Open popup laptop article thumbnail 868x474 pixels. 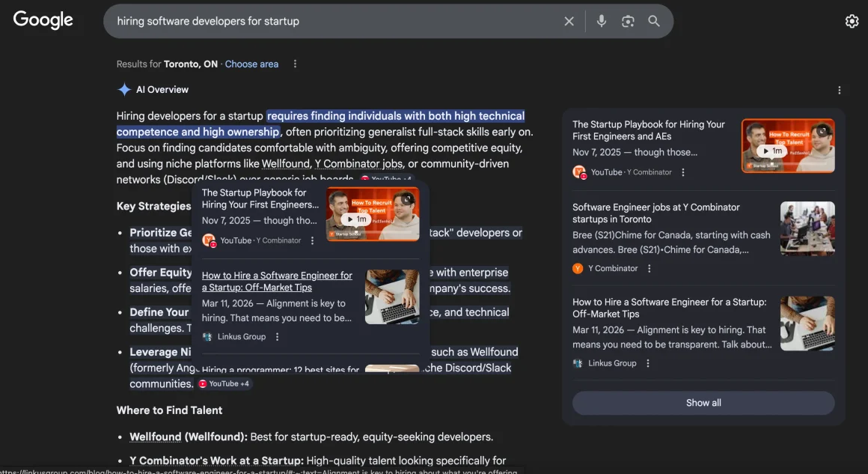pos(392,297)
